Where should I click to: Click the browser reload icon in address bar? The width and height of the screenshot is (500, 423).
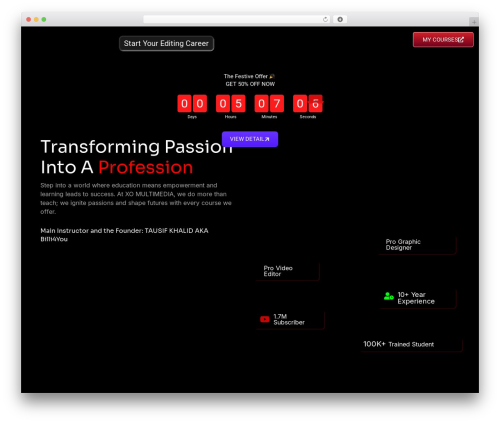[325, 19]
